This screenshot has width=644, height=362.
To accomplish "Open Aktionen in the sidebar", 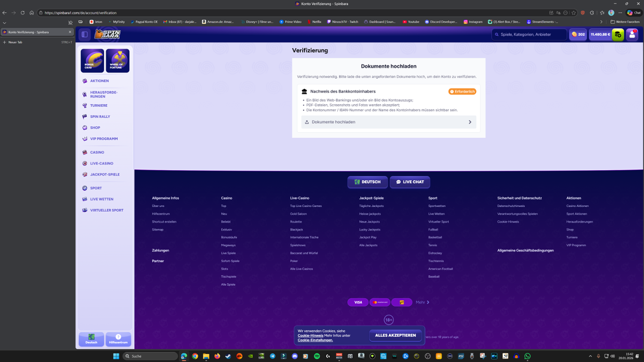I will point(99,81).
